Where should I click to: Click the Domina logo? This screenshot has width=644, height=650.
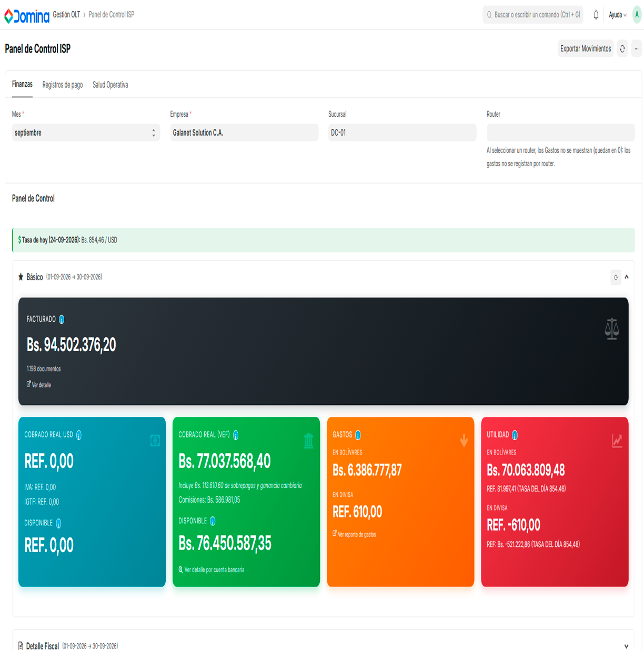tap(26, 16)
